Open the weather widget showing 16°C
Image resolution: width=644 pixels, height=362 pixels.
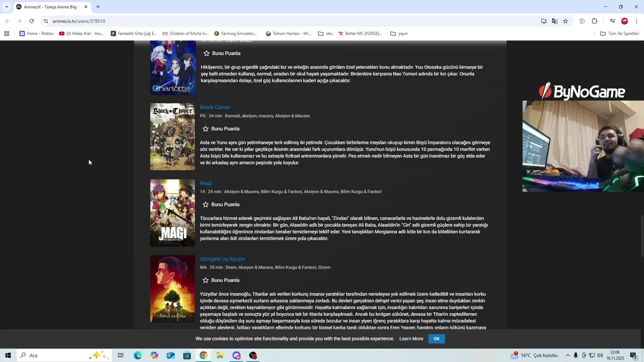(534, 355)
